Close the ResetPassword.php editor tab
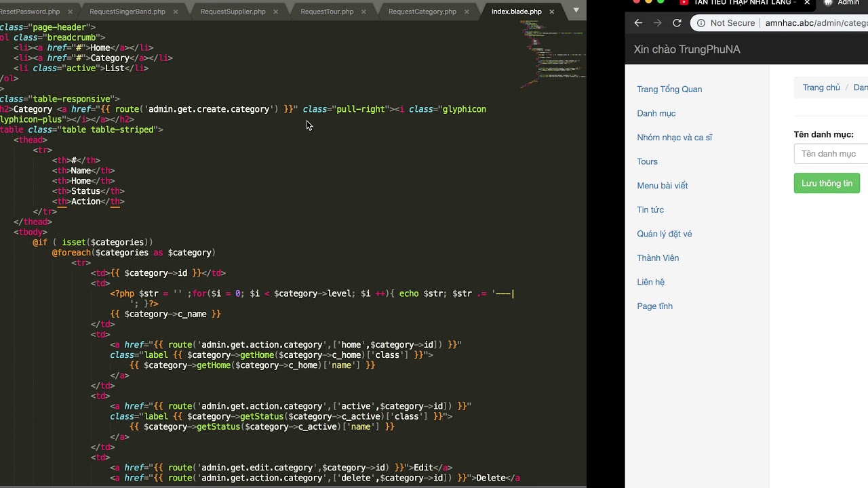868x488 pixels. pos(70,12)
